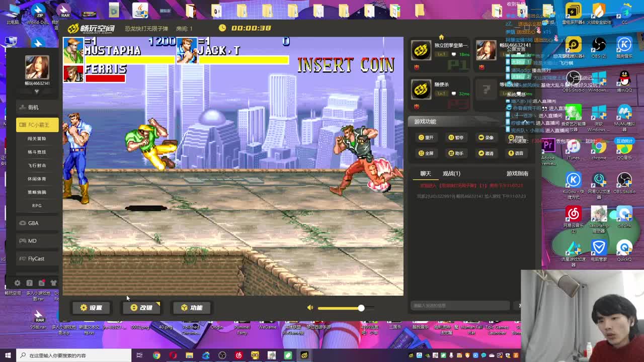Open the QQ音乐 desktop shortcut
This screenshot has height=362, width=644.
pos(624,149)
